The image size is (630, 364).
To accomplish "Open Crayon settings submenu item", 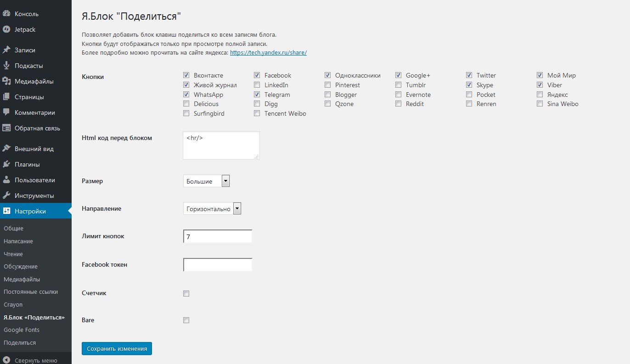I will coord(13,304).
